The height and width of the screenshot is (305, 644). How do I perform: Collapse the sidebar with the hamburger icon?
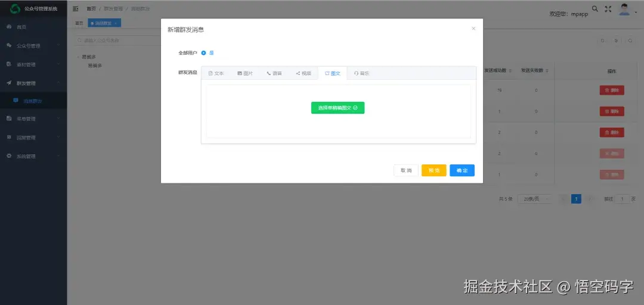(75, 8)
